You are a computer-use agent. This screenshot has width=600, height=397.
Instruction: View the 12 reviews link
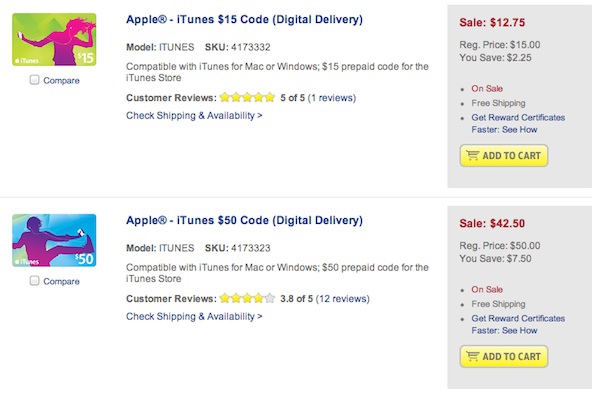click(x=342, y=299)
